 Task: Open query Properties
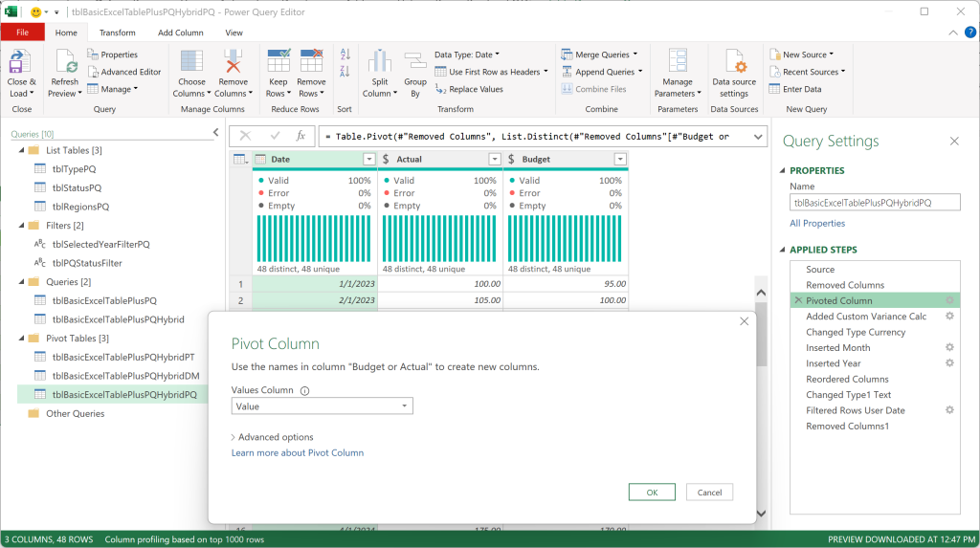point(113,55)
